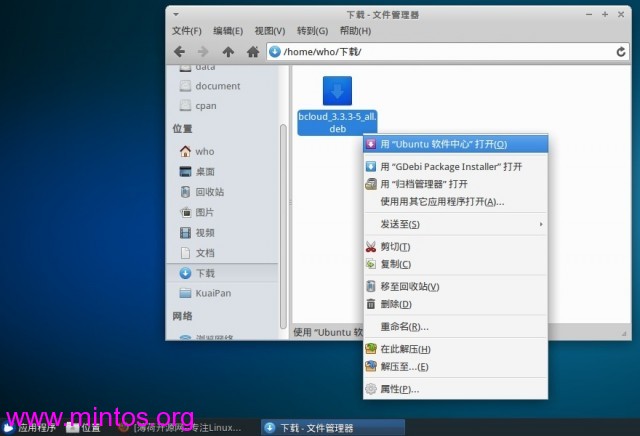
Task: Choose 用 "归档管理器" 打开 in context menu
Action: click(x=456, y=184)
